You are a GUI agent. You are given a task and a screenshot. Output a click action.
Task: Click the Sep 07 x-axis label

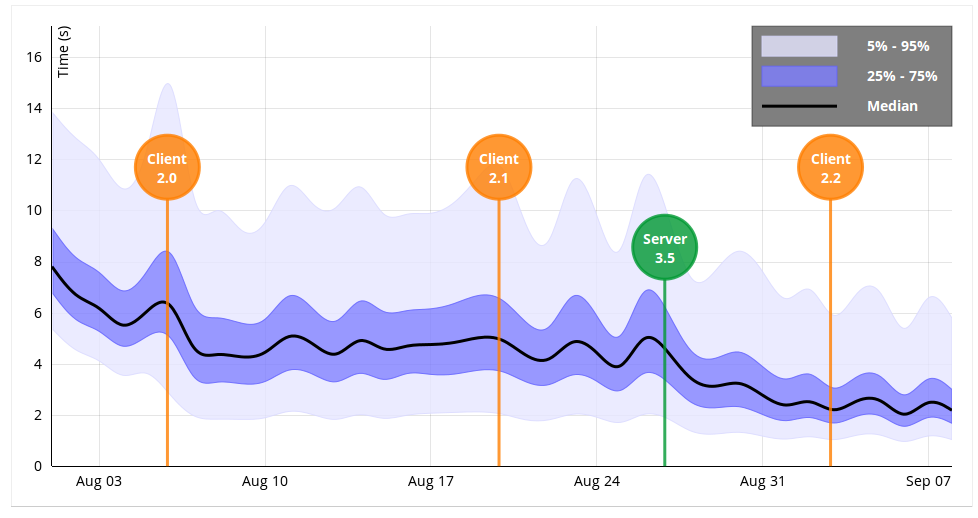pyautogui.click(x=928, y=482)
